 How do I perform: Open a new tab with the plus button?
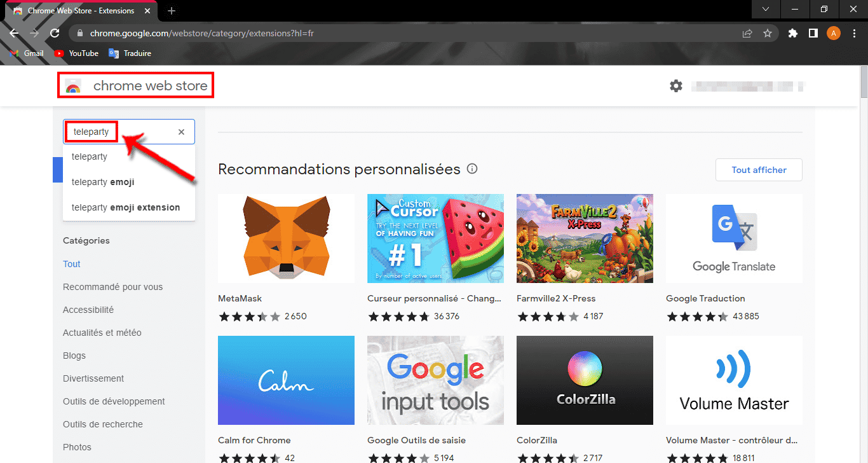tap(172, 11)
